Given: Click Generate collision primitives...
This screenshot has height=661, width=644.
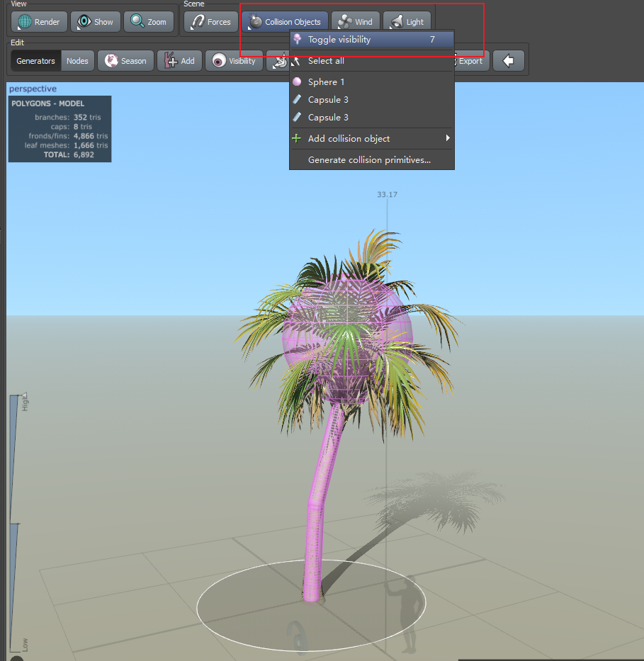Looking at the screenshot, I should pos(369,160).
